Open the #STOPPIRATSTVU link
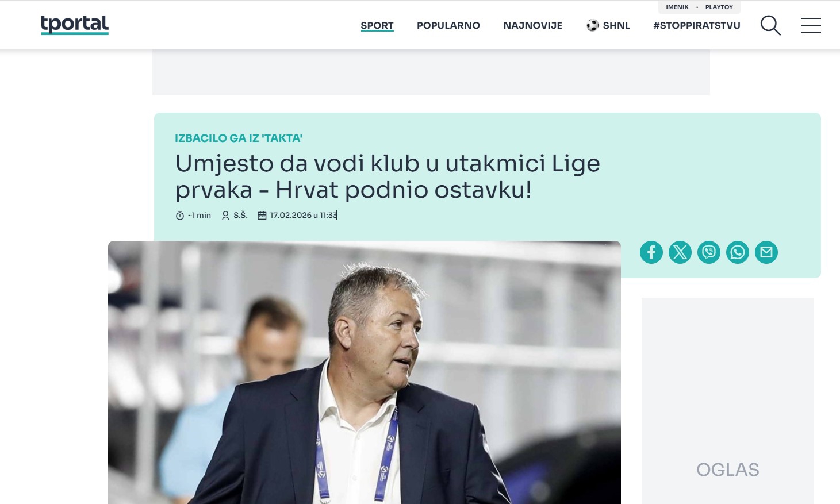 pyautogui.click(x=697, y=25)
